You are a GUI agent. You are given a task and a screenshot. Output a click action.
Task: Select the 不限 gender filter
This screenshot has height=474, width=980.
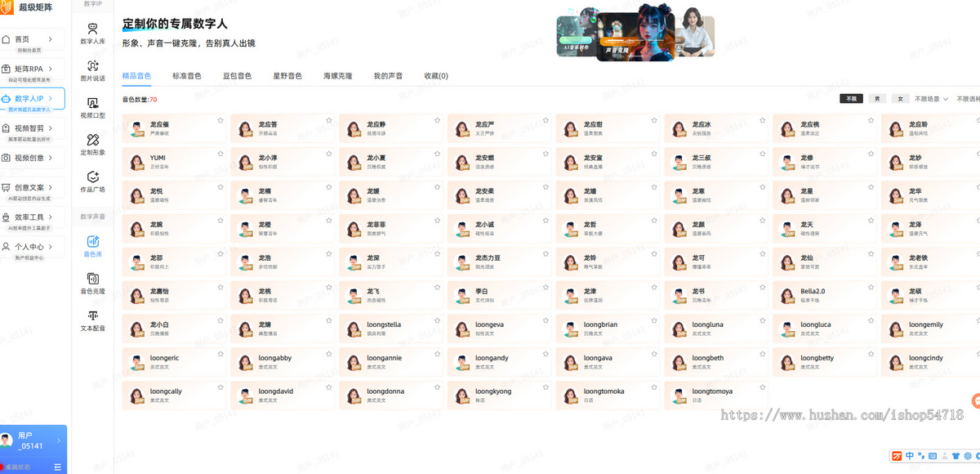(852, 99)
